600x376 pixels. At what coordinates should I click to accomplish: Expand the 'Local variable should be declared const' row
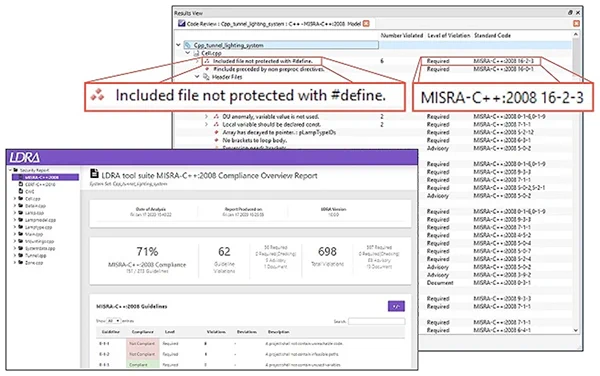(x=207, y=124)
